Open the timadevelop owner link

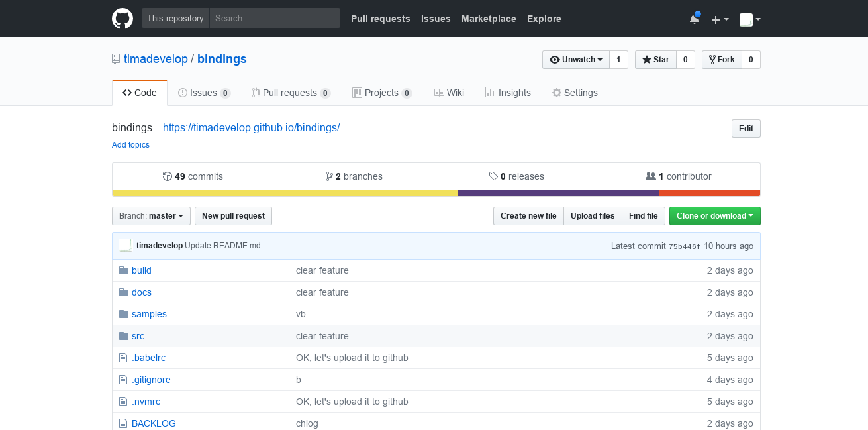[156, 59]
